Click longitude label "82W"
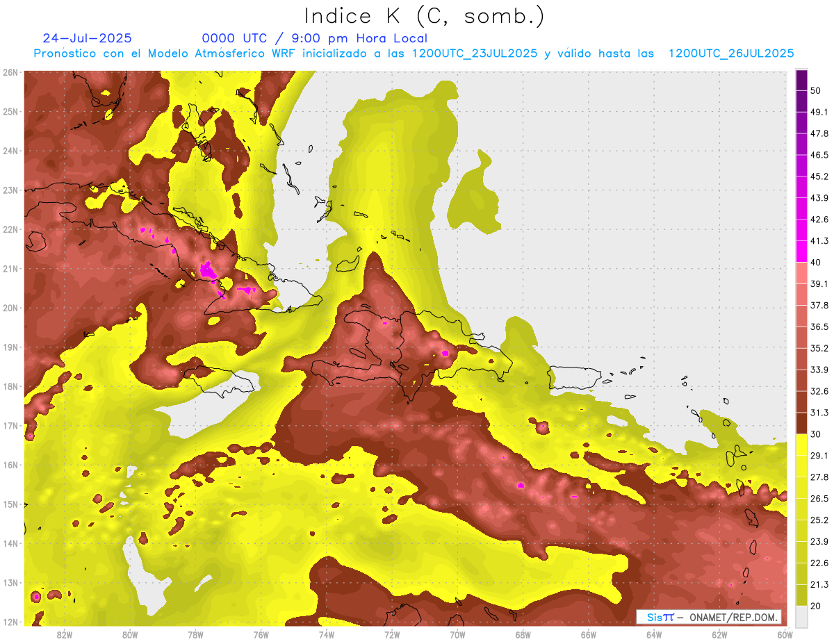Image resolution: width=834 pixels, height=644 pixels. [x=65, y=635]
